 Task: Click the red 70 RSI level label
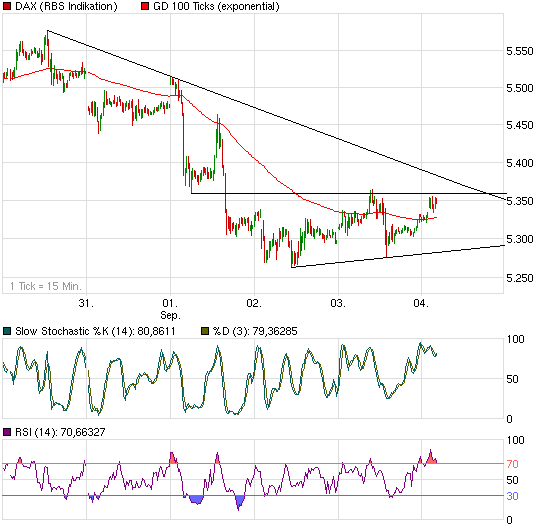point(512,464)
